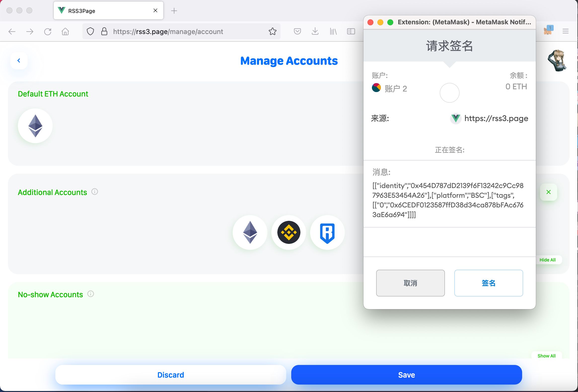Click the Hide All toggle in notification area
Viewport: 578px width, 392px height.
pyautogui.click(x=548, y=260)
